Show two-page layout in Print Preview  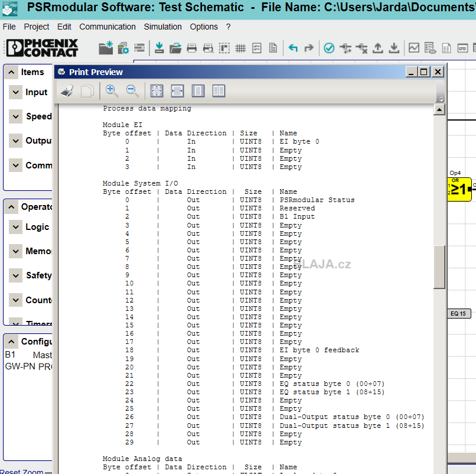pos(219,91)
